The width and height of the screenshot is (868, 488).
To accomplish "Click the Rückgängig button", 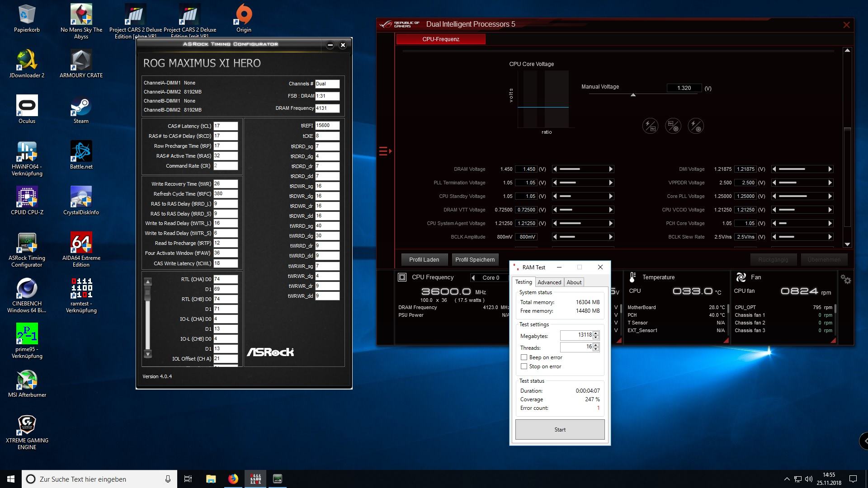I will pos(773,259).
